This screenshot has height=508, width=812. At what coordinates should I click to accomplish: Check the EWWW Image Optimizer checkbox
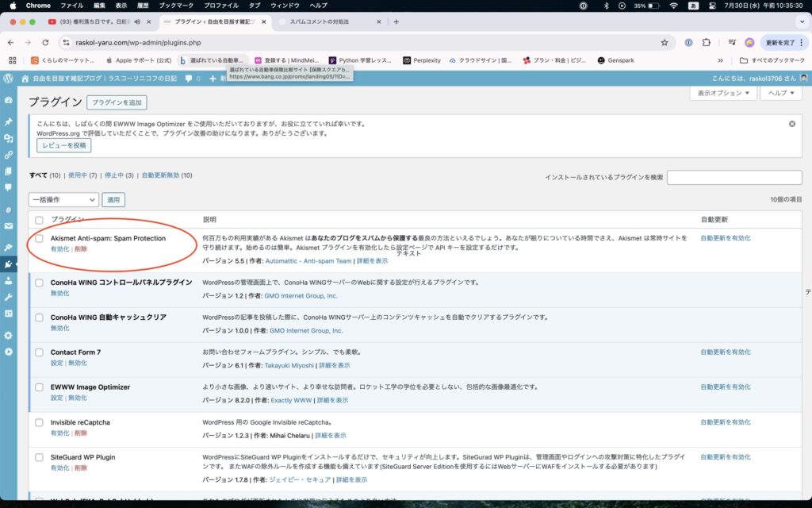[40, 387]
